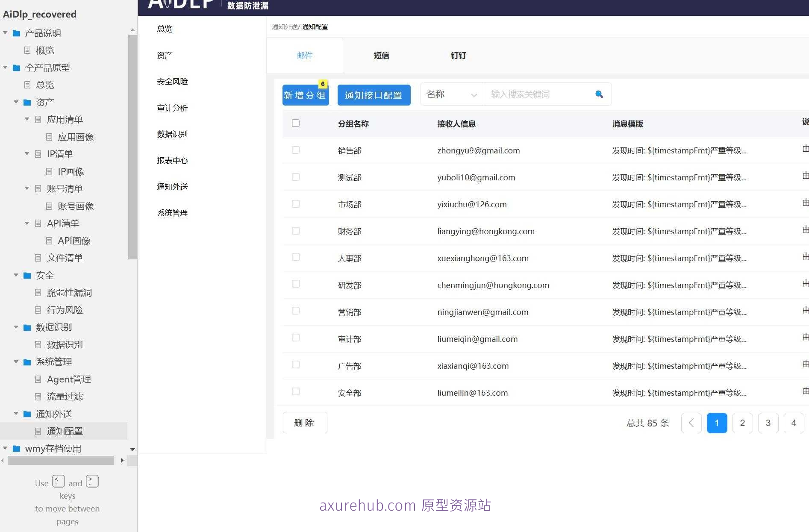The width and height of the screenshot is (809, 532).
Task: Click the document icon beside IP画像
Action: point(49,171)
